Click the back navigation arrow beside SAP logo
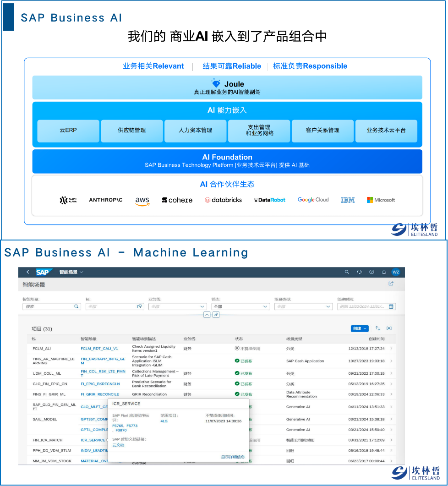Viewport: 448px width, 486px height. click(x=27, y=272)
